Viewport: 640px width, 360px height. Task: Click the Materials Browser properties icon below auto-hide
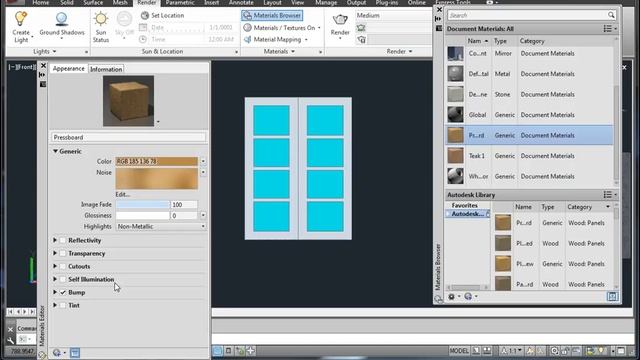(x=439, y=28)
